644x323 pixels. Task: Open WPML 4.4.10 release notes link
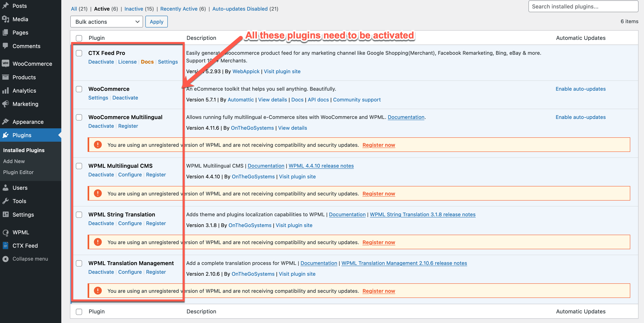click(321, 166)
